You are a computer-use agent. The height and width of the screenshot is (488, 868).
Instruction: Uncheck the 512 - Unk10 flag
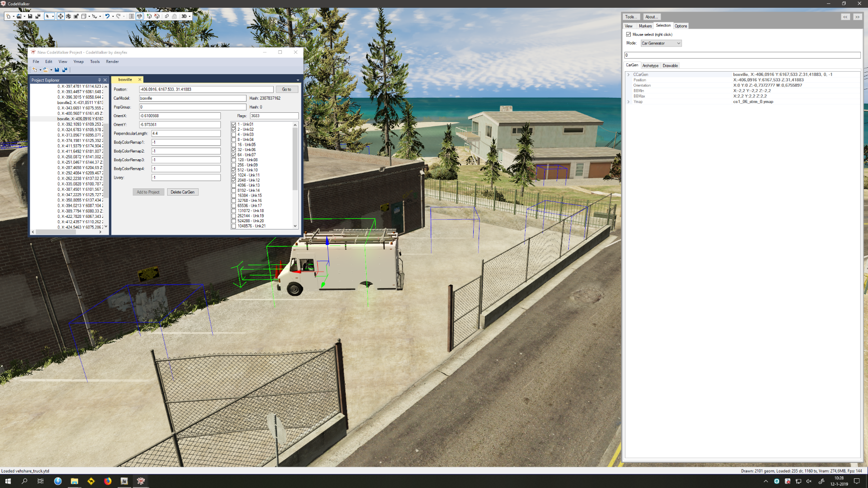[234, 170]
